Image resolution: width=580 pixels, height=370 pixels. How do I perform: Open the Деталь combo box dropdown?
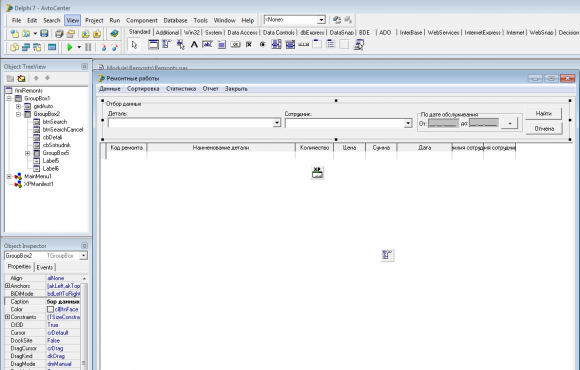pyautogui.click(x=277, y=123)
